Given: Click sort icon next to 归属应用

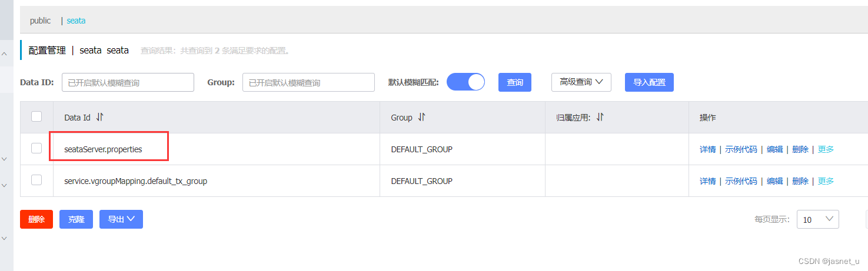Looking at the screenshot, I should [x=600, y=118].
